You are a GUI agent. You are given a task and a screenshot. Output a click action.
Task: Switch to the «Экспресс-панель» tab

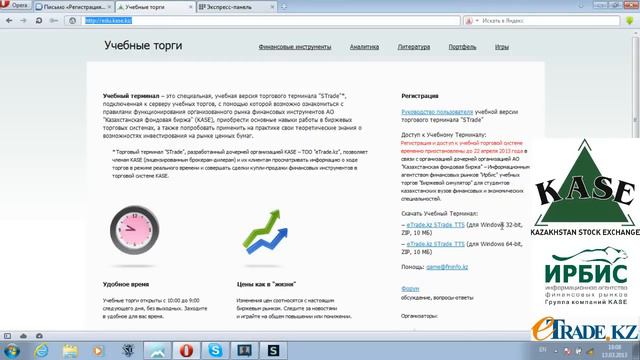coord(237,7)
